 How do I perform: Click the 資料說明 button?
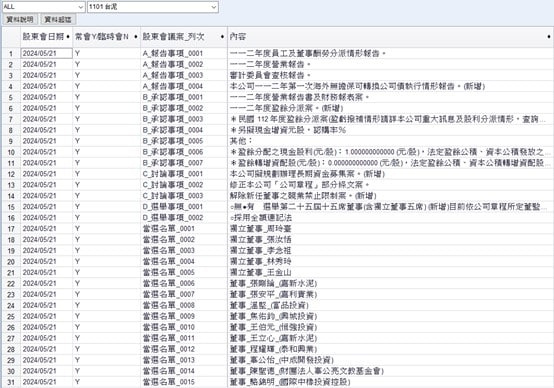pyautogui.click(x=20, y=19)
